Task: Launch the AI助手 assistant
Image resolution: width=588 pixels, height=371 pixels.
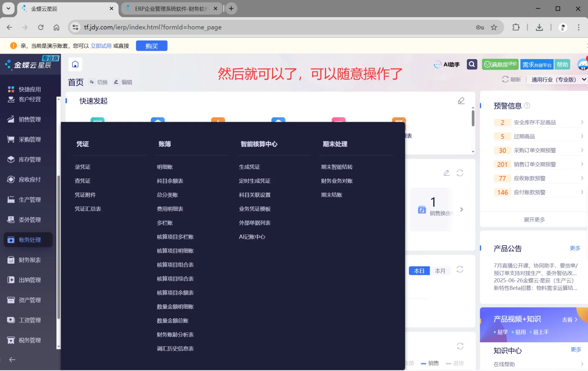Action: (446, 64)
